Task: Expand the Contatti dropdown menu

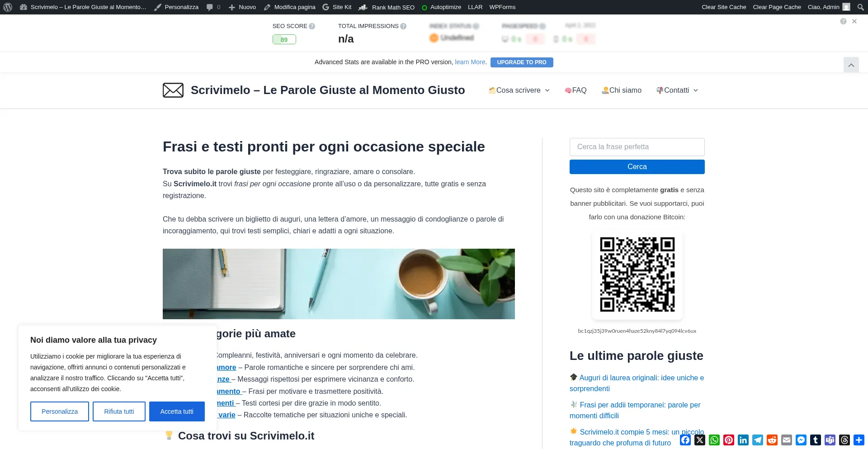Action: 677,90
